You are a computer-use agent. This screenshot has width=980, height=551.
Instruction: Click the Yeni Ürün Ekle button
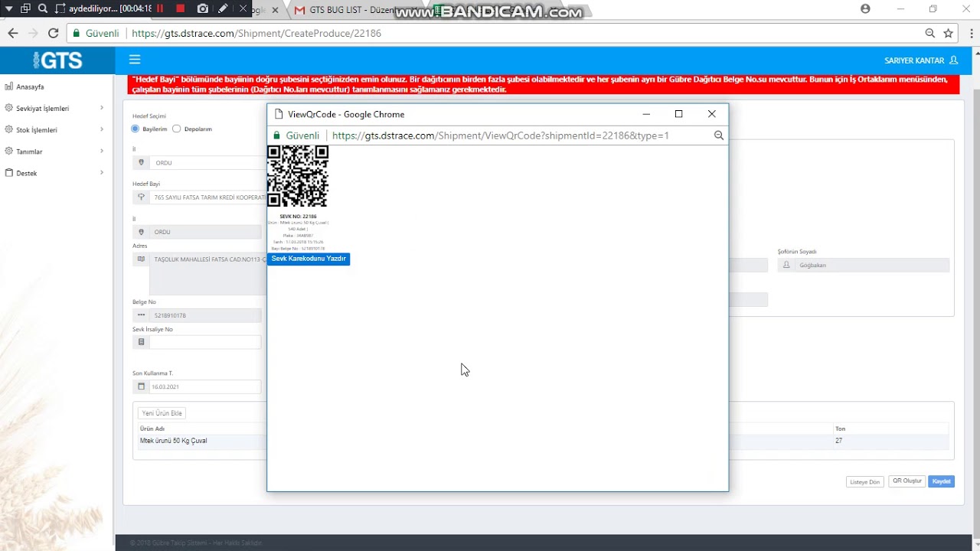point(162,413)
